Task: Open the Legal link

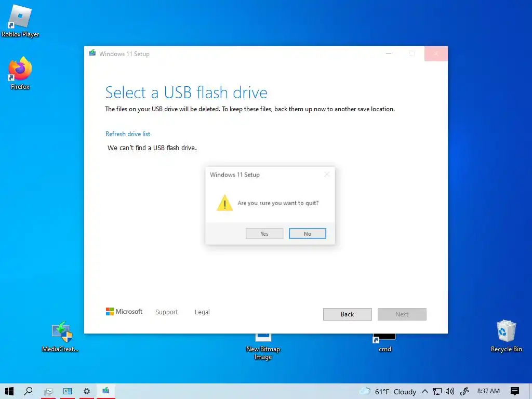Action: tap(202, 312)
